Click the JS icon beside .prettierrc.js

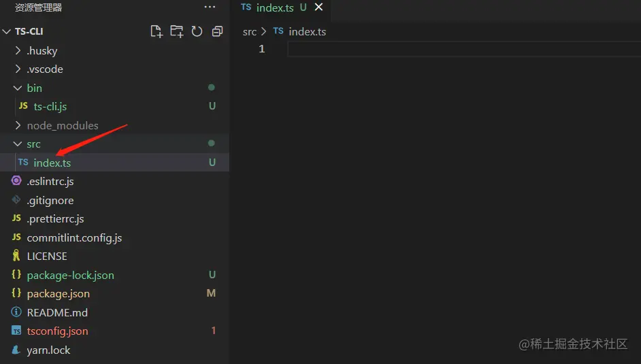tap(16, 218)
